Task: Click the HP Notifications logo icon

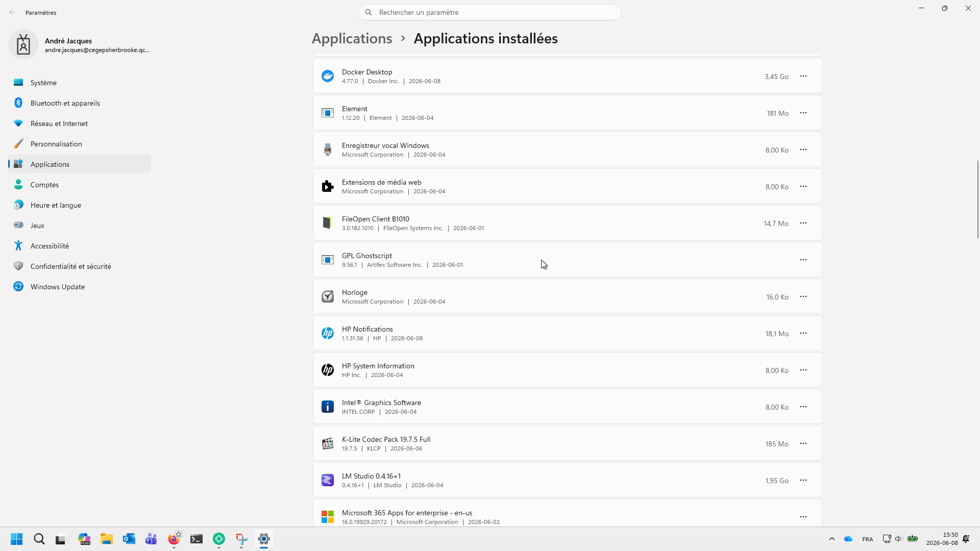Action: [328, 333]
